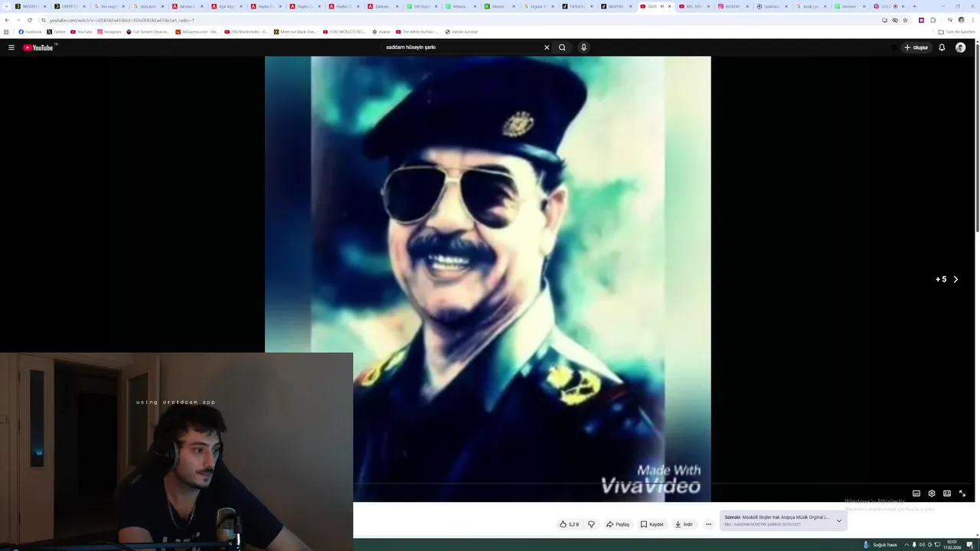Viewport: 980px width, 551px height.
Task: Reload the current page
Action: 30,20
